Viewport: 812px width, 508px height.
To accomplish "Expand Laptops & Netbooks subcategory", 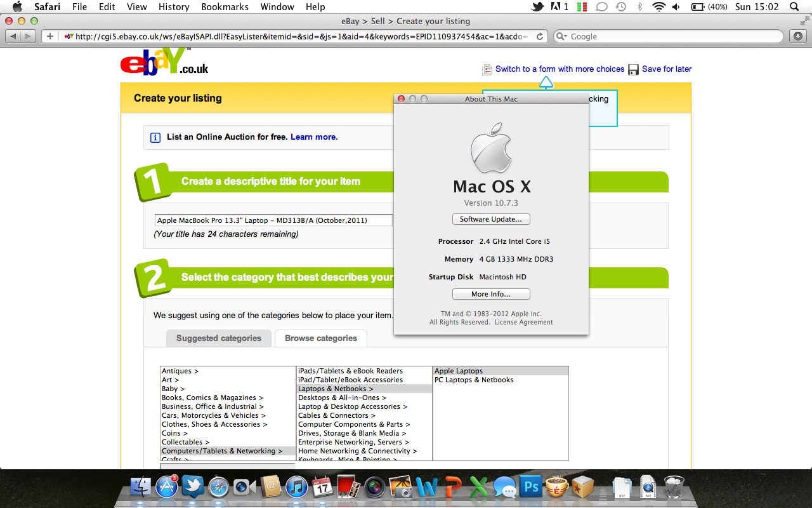I will 365,389.
